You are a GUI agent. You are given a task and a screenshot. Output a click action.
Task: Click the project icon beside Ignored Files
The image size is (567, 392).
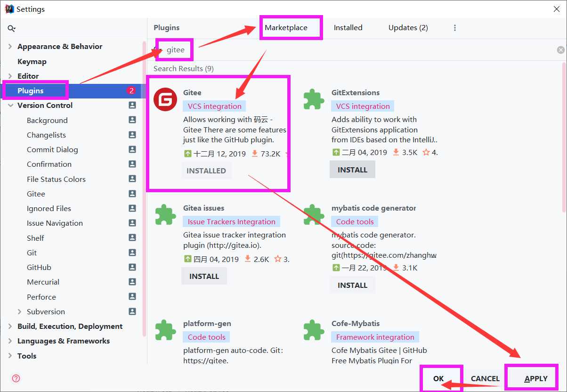(x=132, y=208)
